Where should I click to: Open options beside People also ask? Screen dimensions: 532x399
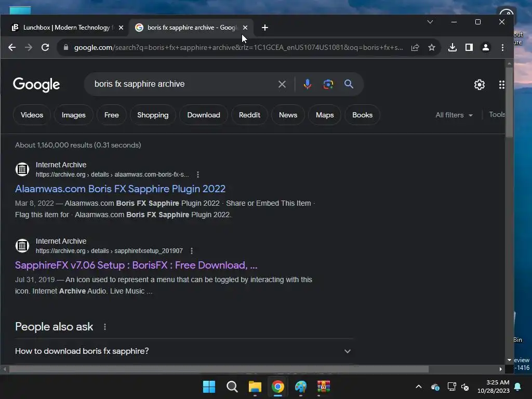pyautogui.click(x=105, y=327)
